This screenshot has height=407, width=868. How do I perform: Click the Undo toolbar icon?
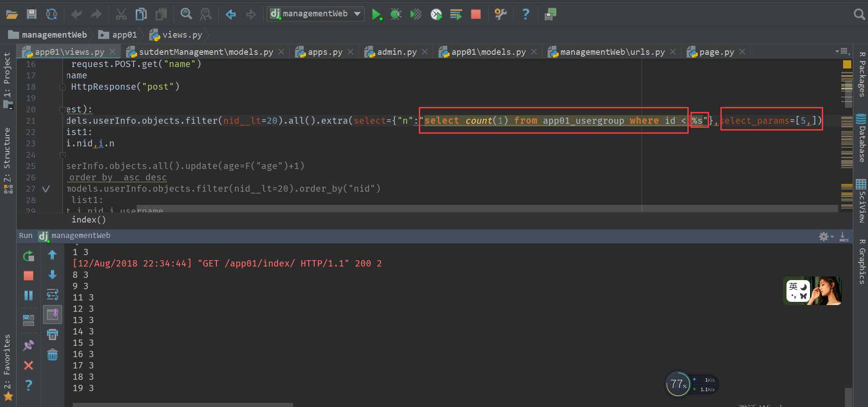[x=77, y=15]
